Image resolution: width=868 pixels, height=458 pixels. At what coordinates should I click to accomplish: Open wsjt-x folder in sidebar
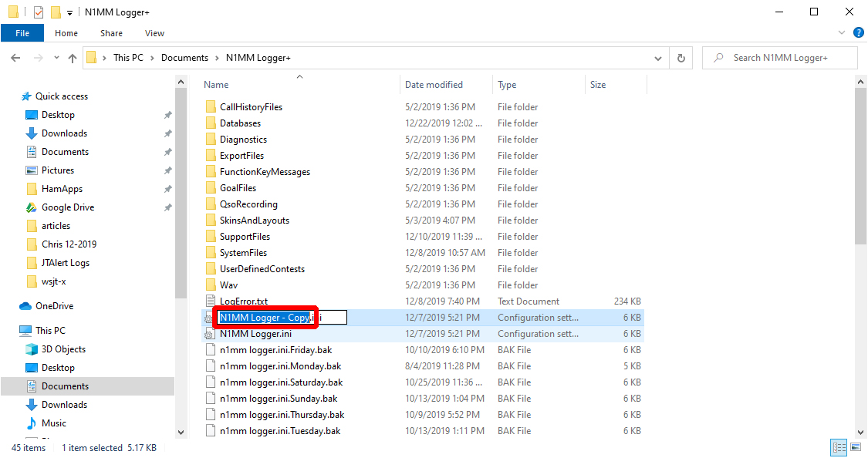point(54,281)
